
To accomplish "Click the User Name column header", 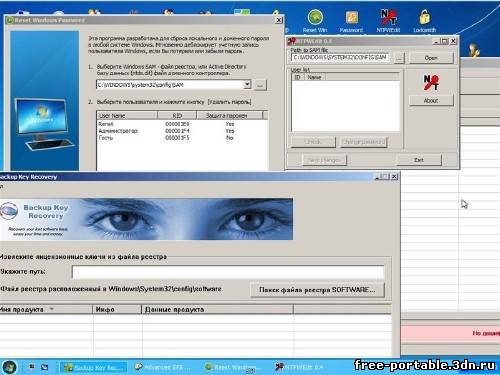I will pyautogui.click(x=127, y=116).
